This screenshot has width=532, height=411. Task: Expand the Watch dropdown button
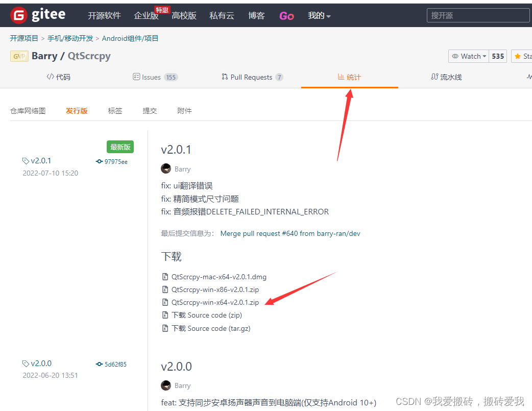point(469,56)
